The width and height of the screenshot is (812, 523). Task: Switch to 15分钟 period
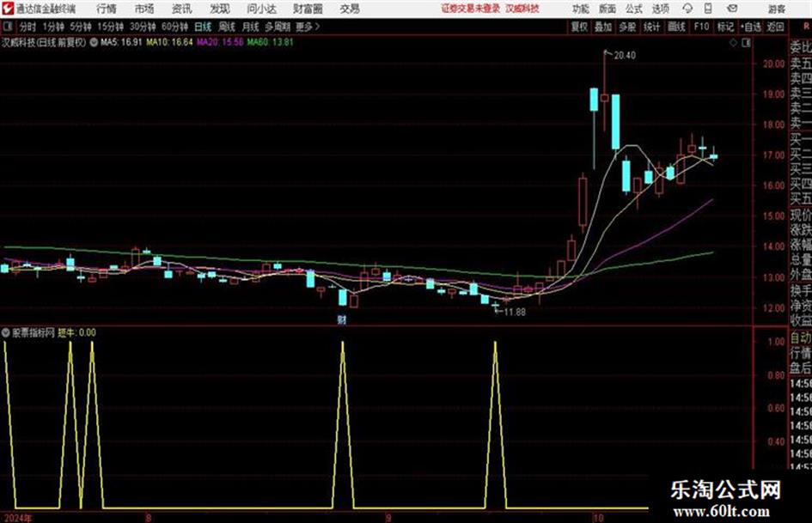(111, 27)
